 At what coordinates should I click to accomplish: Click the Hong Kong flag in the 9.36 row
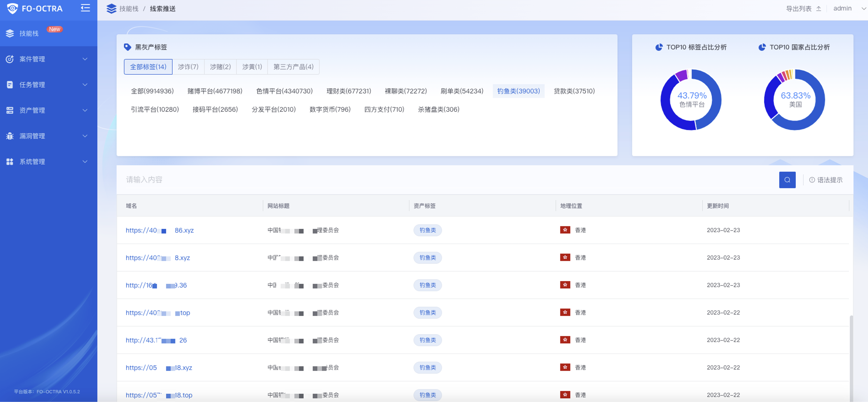565,285
